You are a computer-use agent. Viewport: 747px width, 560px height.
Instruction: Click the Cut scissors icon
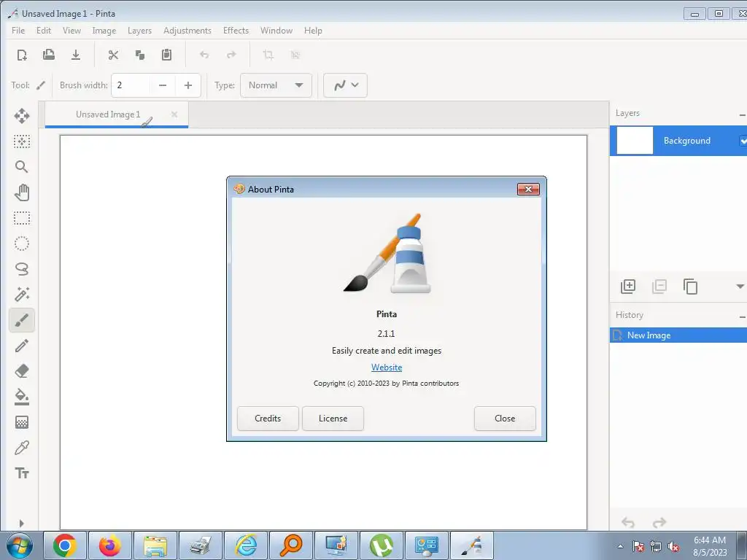pos(113,55)
